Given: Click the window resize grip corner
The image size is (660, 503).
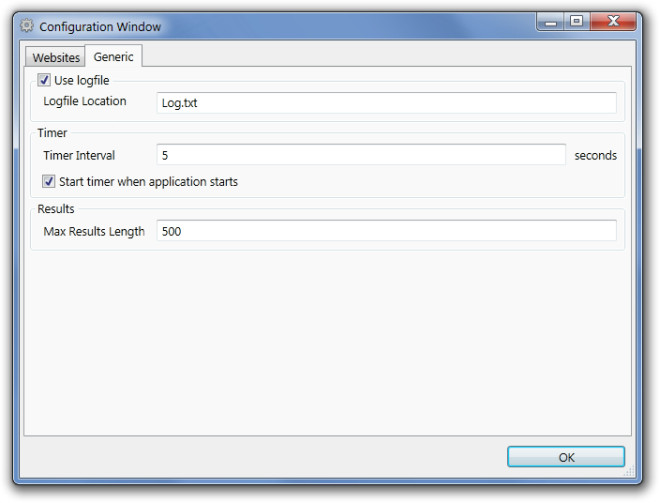Looking at the screenshot, I should [x=629, y=472].
